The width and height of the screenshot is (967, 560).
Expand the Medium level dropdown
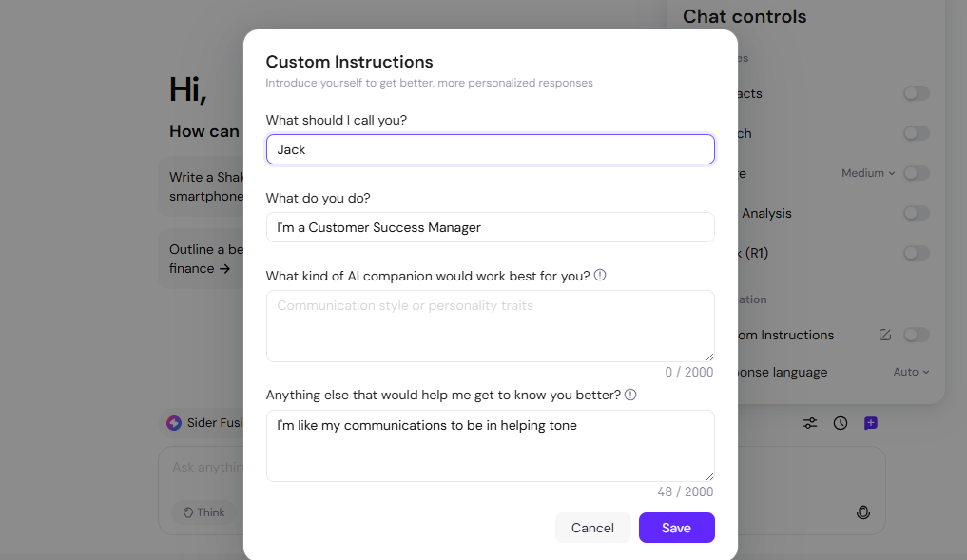(868, 173)
